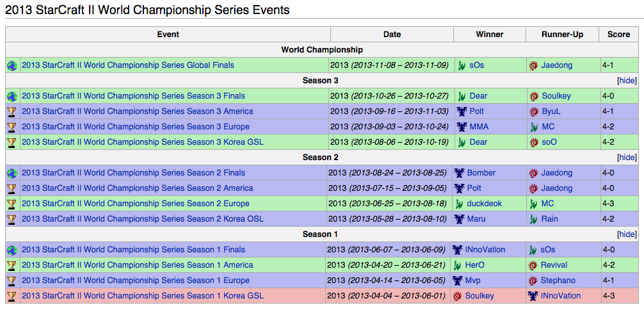Open the Global Finals event page
Image resolution: width=644 pixels, height=310 pixels.
128,65
